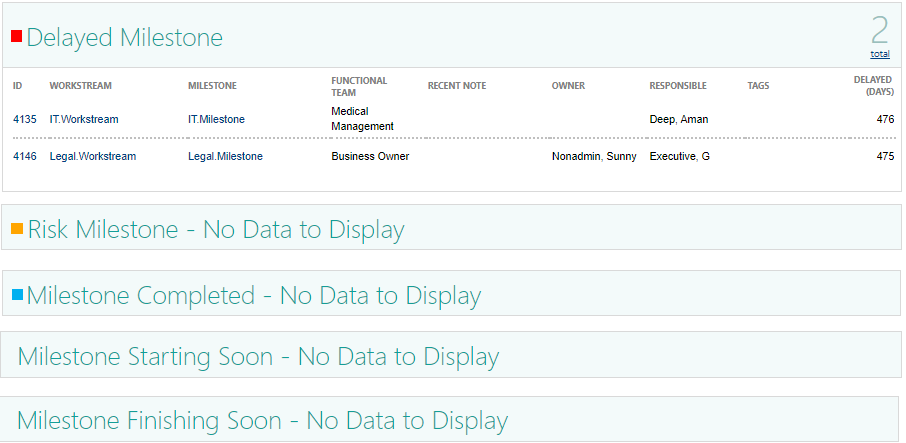Open the 'total' link under the count
The height and width of the screenshot is (443, 906).
880,54
